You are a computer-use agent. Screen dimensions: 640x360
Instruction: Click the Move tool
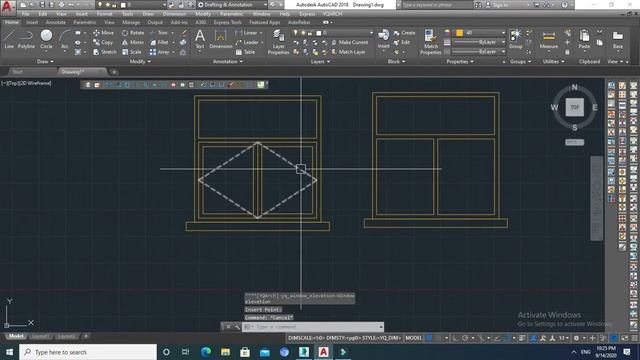coord(104,33)
